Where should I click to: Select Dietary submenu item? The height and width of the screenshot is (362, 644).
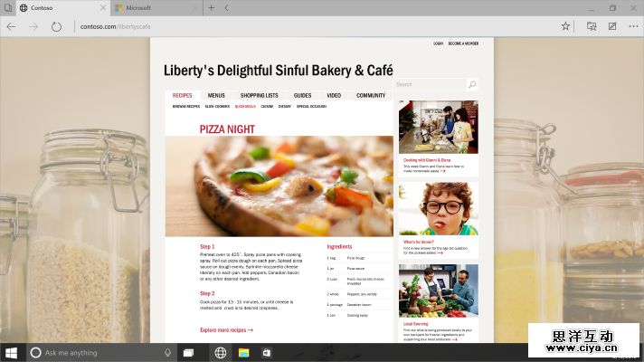tap(285, 107)
